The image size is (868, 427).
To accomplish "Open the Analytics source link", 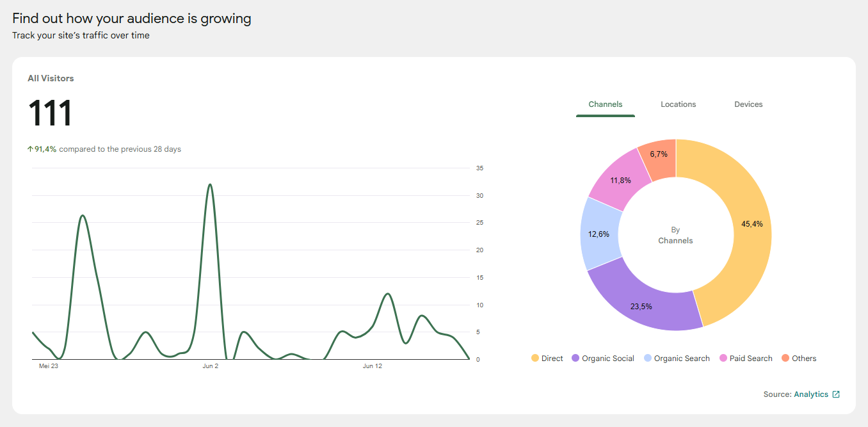I will (x=811, y=394).
